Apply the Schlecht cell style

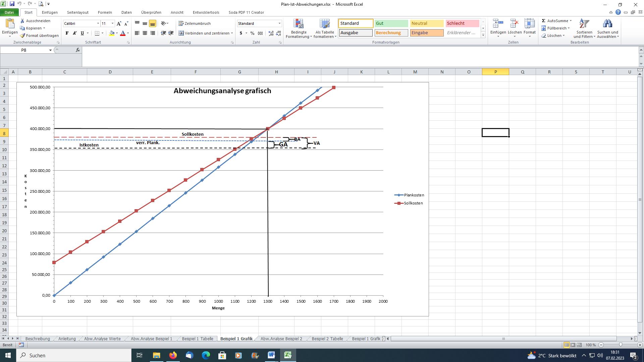click(462, 23)
